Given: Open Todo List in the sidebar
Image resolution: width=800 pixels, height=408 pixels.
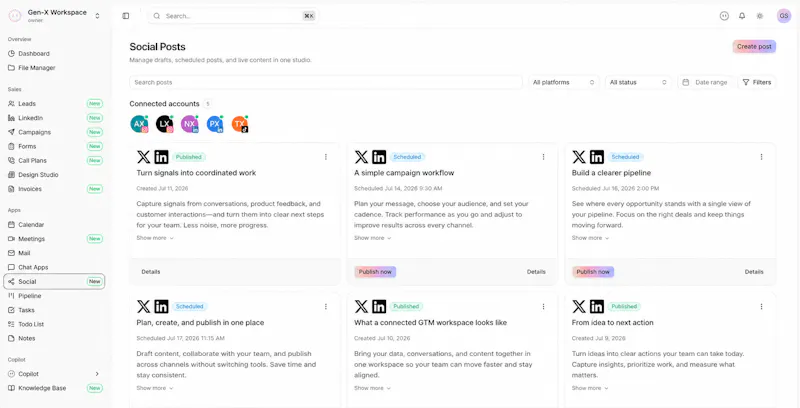Looking at the screenshot, I should [54, 324].
